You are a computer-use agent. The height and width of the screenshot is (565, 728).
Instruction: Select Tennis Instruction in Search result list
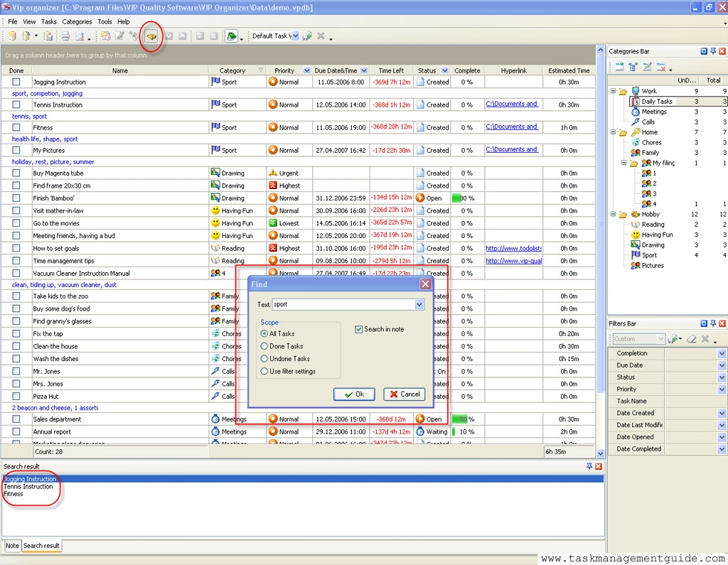[x=28, y=487]
